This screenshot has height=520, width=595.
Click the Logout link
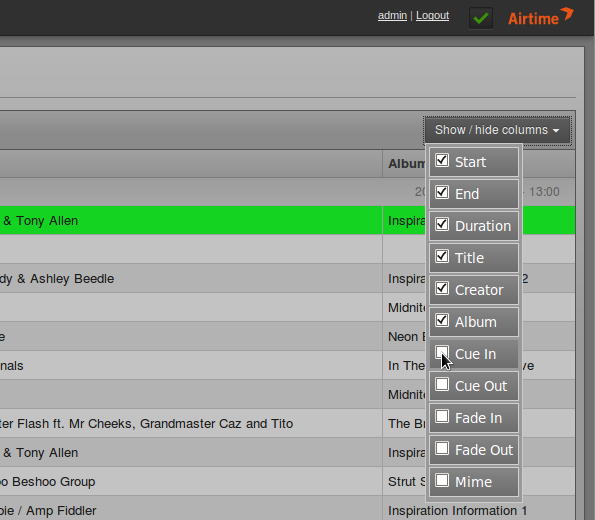(432, 16)
